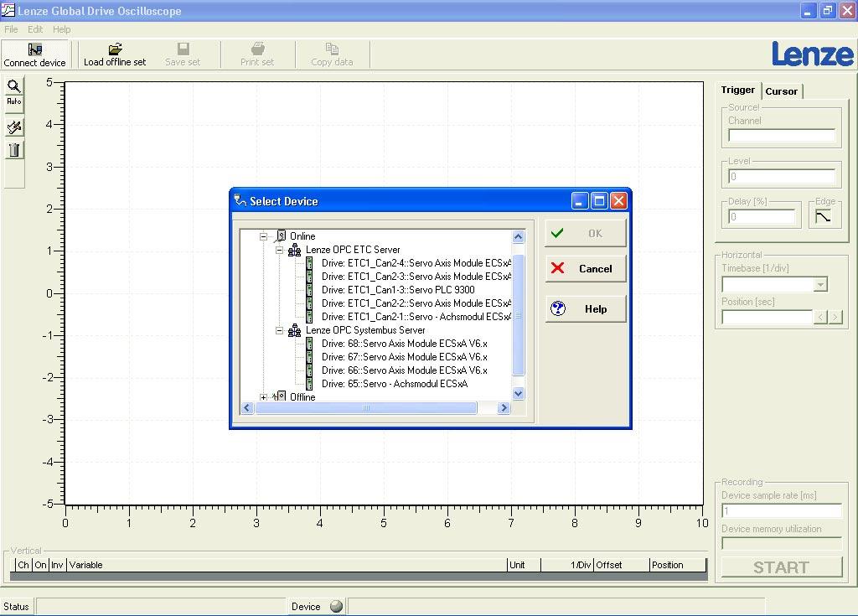This screenshot has width=858, height=616.
Task: Click the Position seconds input field
Action: point(768,317)
